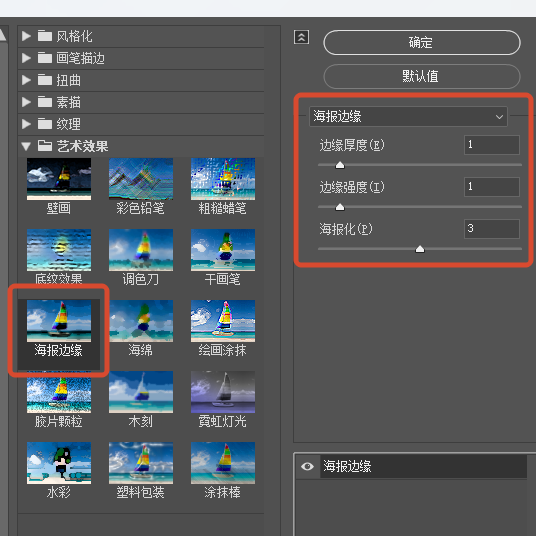Click the 海报化 value field

(x=492, y=229)
